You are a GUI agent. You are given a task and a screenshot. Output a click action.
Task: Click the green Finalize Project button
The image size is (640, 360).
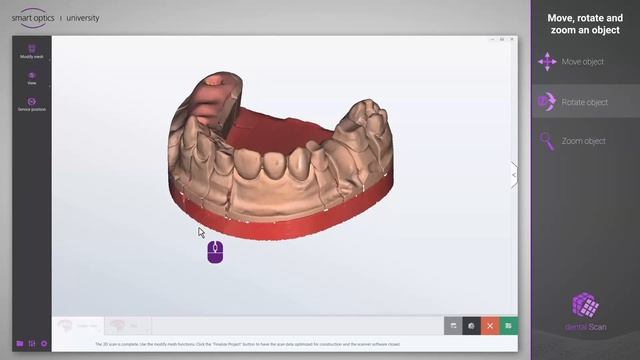(x=509, y=326)
